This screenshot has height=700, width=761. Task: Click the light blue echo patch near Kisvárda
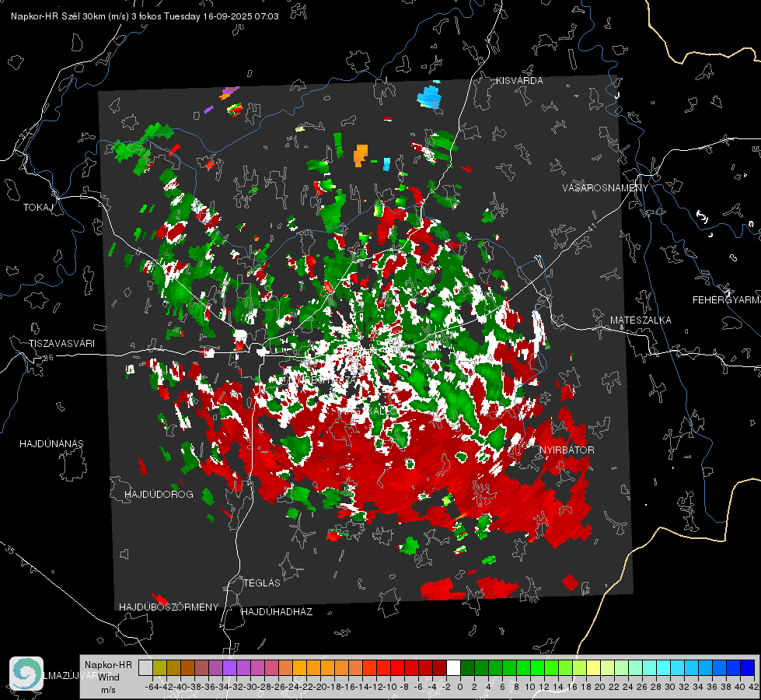click(430, 96)
